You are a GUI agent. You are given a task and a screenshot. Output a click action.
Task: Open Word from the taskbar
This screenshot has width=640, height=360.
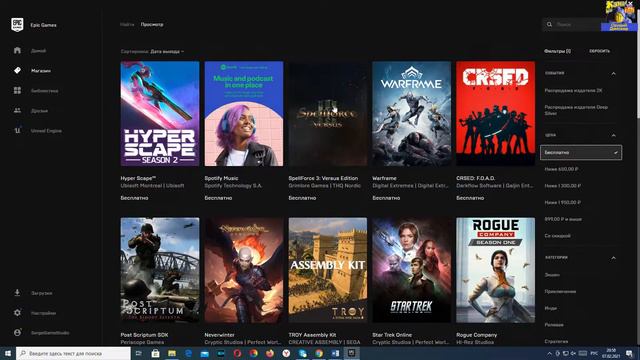[x=335, y=353]
